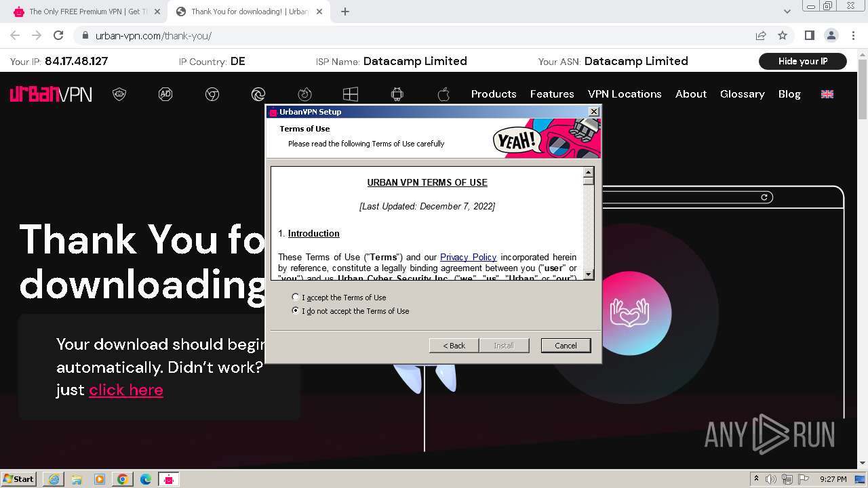The image size is (868, 488).
Task: Click the 'click here' download link
Action: tap(126, 390)
